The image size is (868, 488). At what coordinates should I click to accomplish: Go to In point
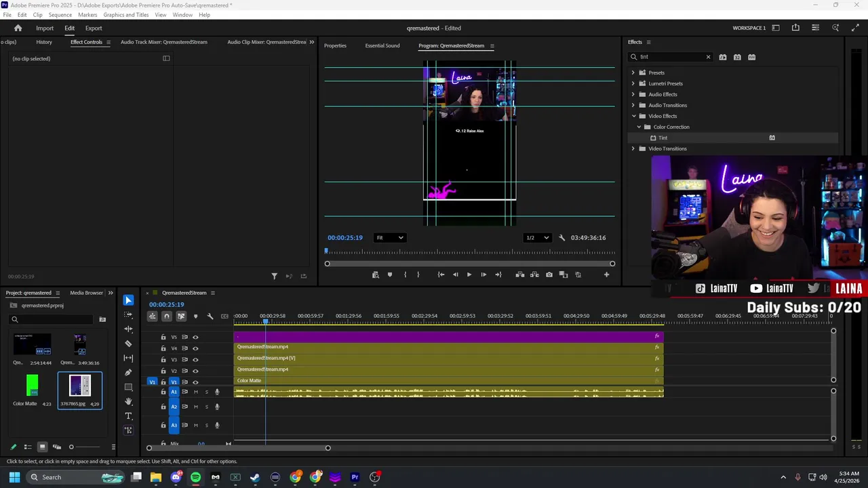441,274
